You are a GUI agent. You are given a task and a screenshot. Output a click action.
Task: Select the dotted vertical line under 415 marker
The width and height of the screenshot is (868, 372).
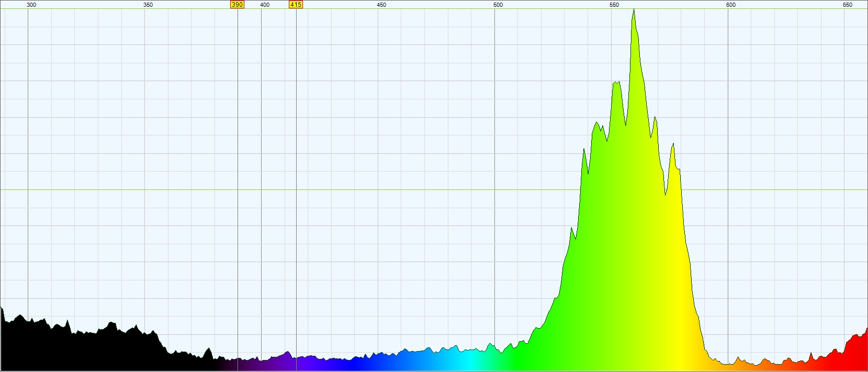tap(296, 188)
